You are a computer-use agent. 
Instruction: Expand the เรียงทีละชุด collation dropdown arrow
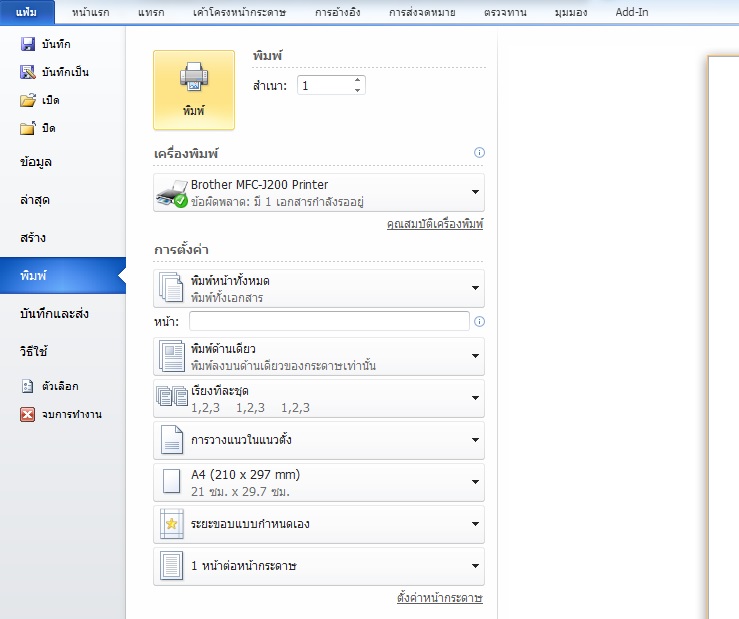tap(475, 398)
